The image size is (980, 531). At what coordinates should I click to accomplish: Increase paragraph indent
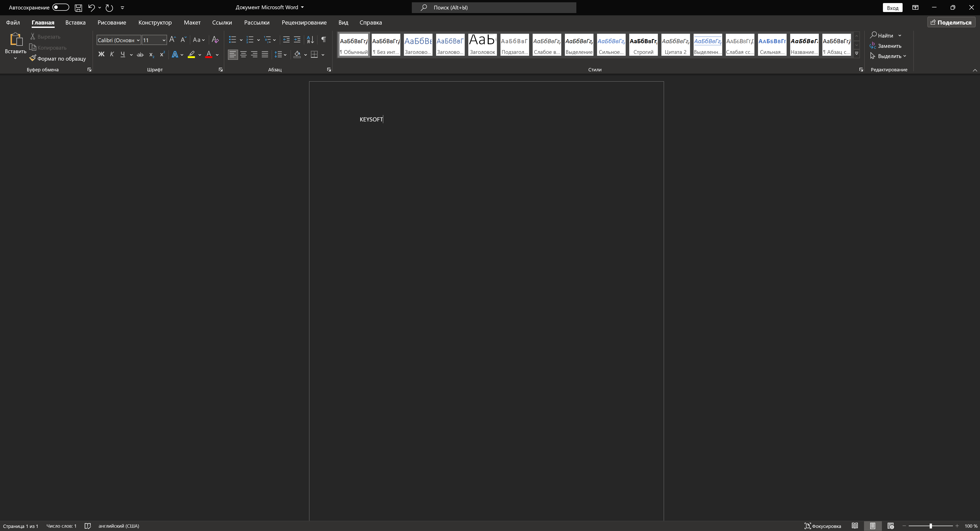(297, 40)
